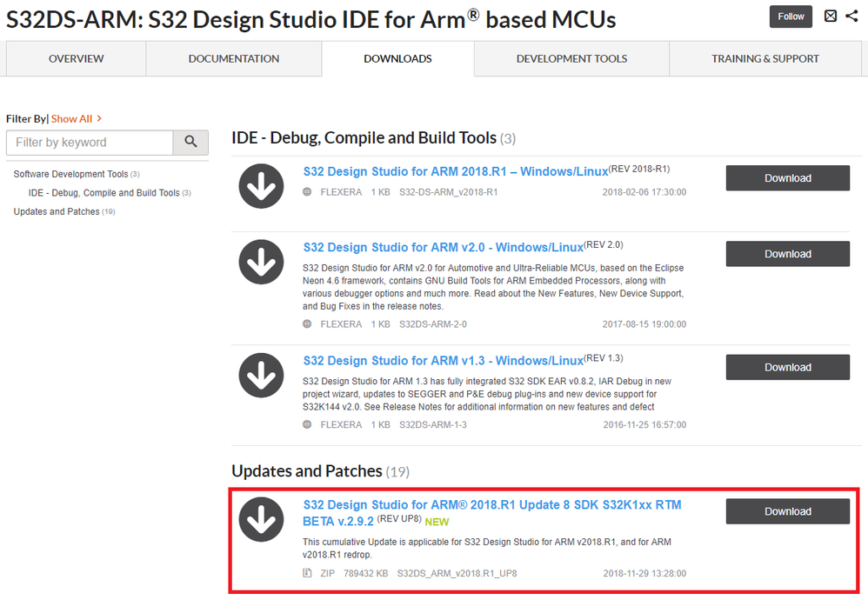Viewport: 868px width, 600px height.
Task: Switch to the Documentation tab
Action: [234, 58]
